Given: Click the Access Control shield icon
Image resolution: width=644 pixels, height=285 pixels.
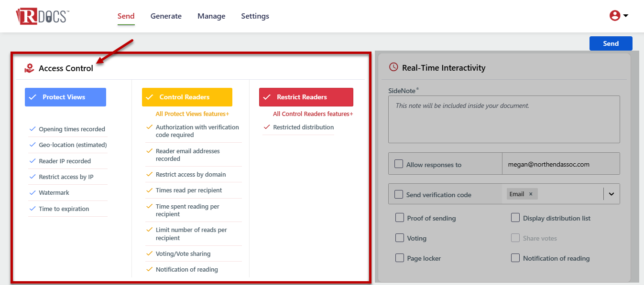Looking at the screenshot, I should pos(30,68).
